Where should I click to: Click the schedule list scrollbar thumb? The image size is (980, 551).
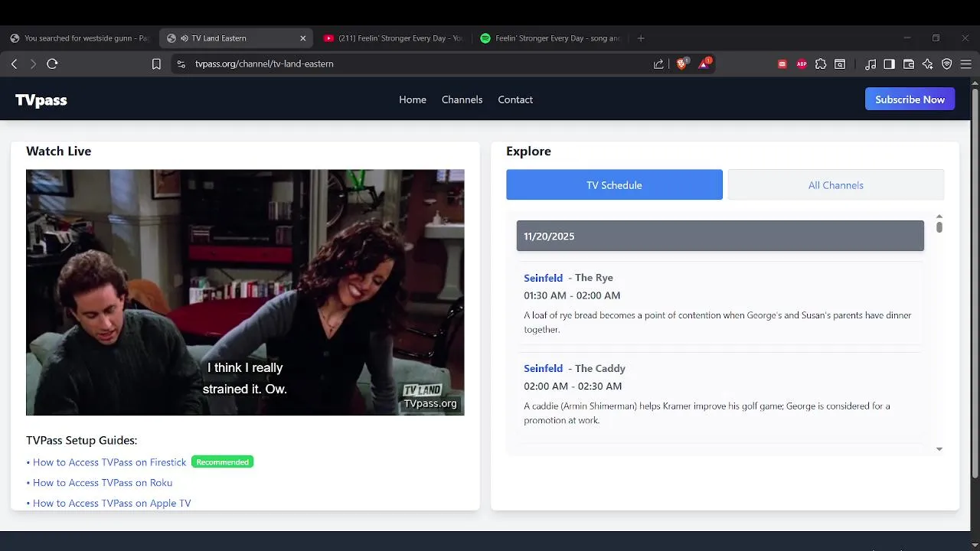pos(939,227)
